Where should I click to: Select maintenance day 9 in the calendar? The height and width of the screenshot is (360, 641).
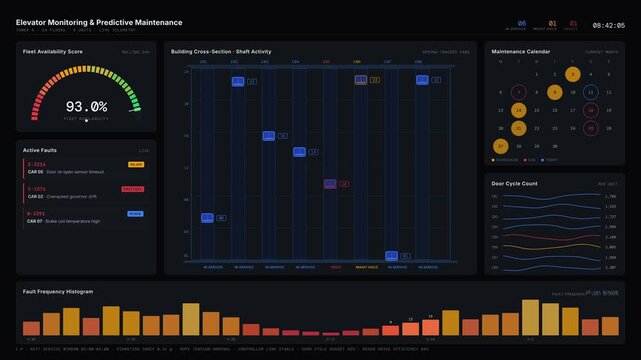pos(555,92)
